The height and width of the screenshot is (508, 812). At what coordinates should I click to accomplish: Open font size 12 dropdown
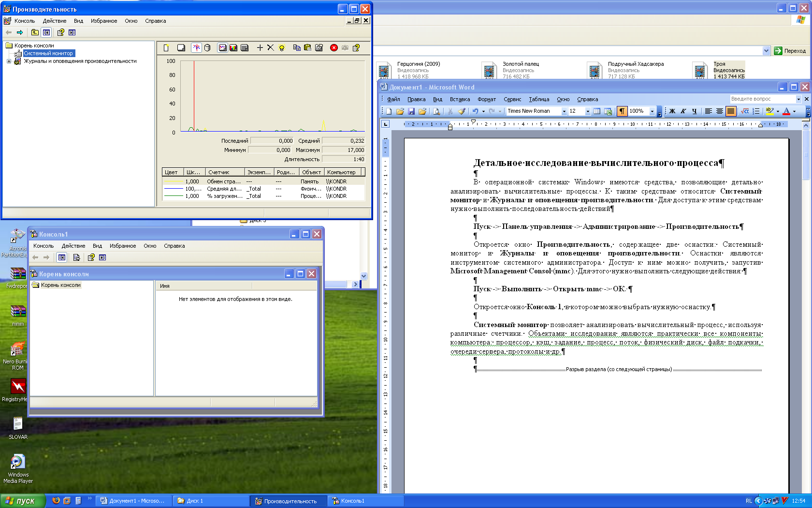(588, 111)
